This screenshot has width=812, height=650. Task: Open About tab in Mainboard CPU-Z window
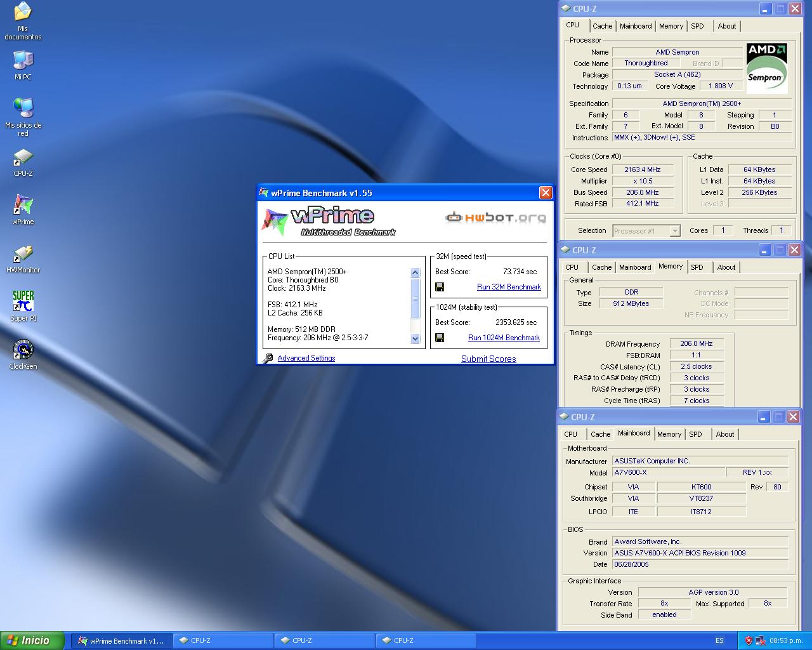click(x=725, y=434)
